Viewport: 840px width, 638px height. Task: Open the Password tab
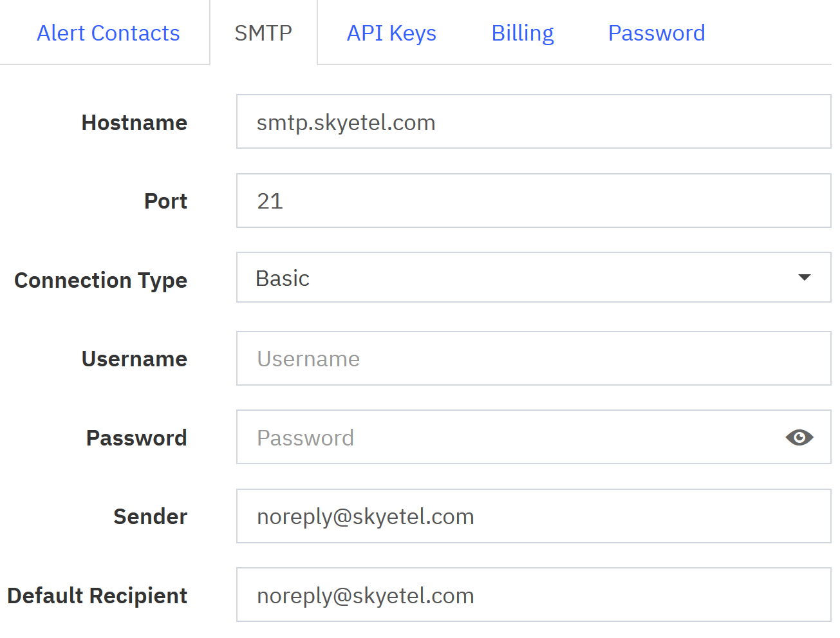(x=657, y=33)
